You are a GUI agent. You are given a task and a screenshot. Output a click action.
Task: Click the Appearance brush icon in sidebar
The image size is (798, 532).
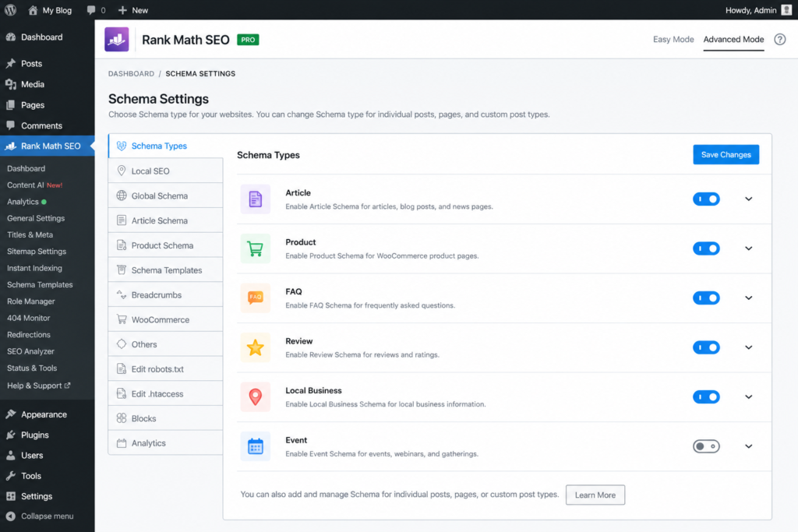coord(11,414)
